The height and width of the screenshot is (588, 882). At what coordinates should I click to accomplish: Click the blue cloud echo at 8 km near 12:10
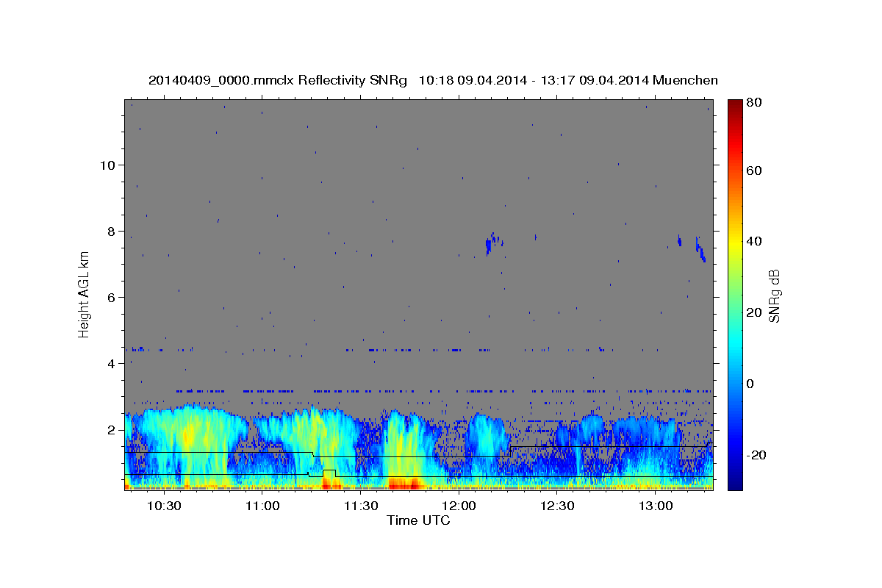[x=493, y=243]
